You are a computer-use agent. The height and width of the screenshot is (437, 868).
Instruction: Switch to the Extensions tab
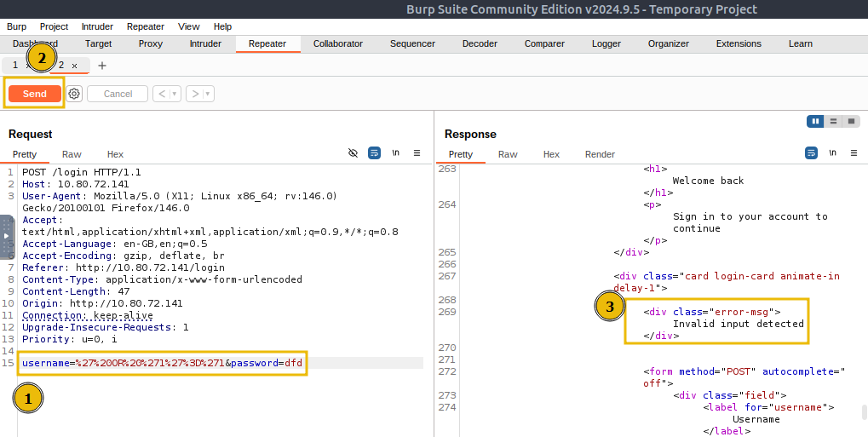[x=739, y=43]
